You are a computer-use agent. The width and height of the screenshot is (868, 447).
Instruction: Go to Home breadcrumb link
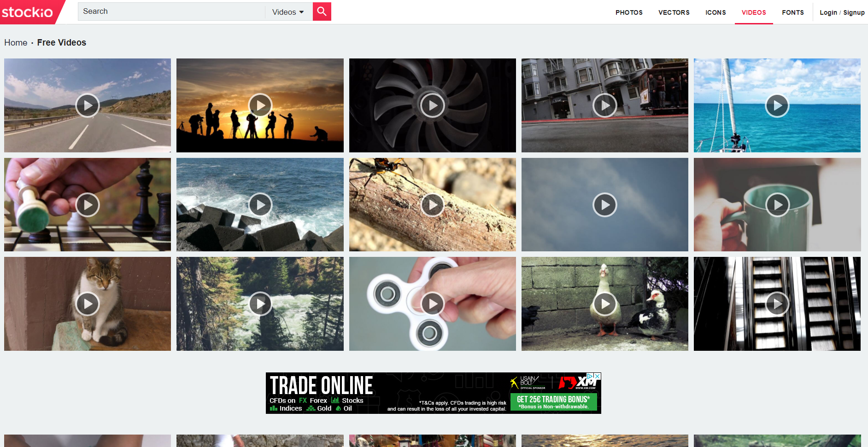pyautogui.click(x=16, y=42)
